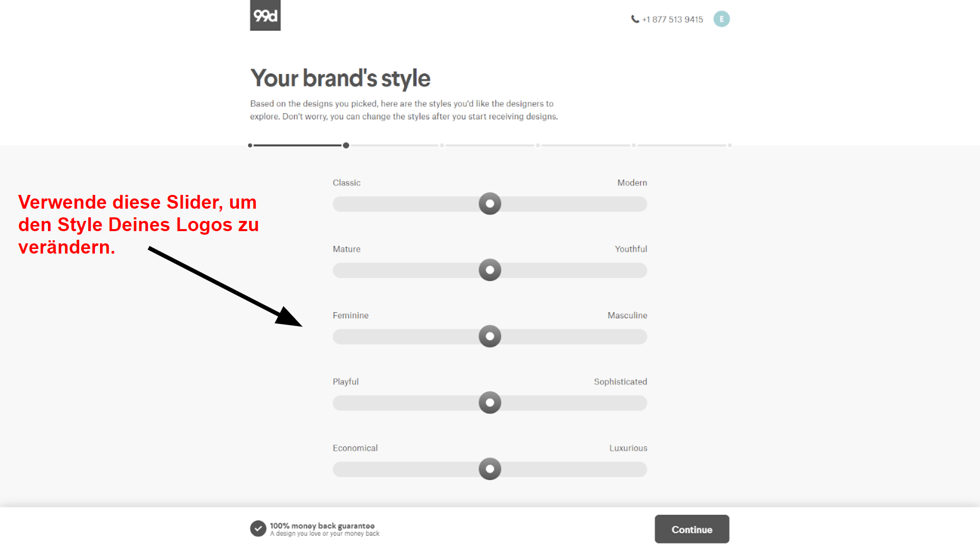Viewport: 980px width, 551px height.
Task: Click the Economical slider track near Economical end
Action: 352,469
